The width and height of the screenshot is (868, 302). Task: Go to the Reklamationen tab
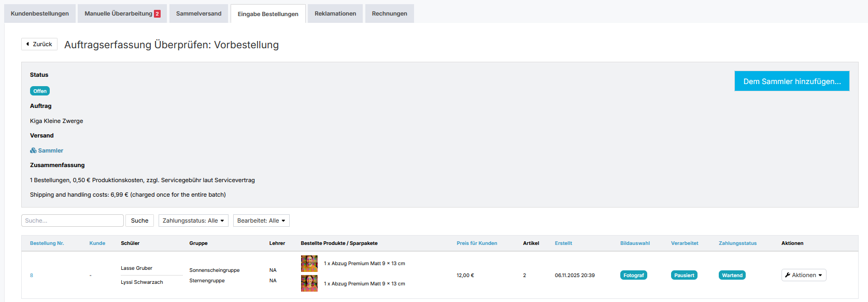(x=335, y=13)
